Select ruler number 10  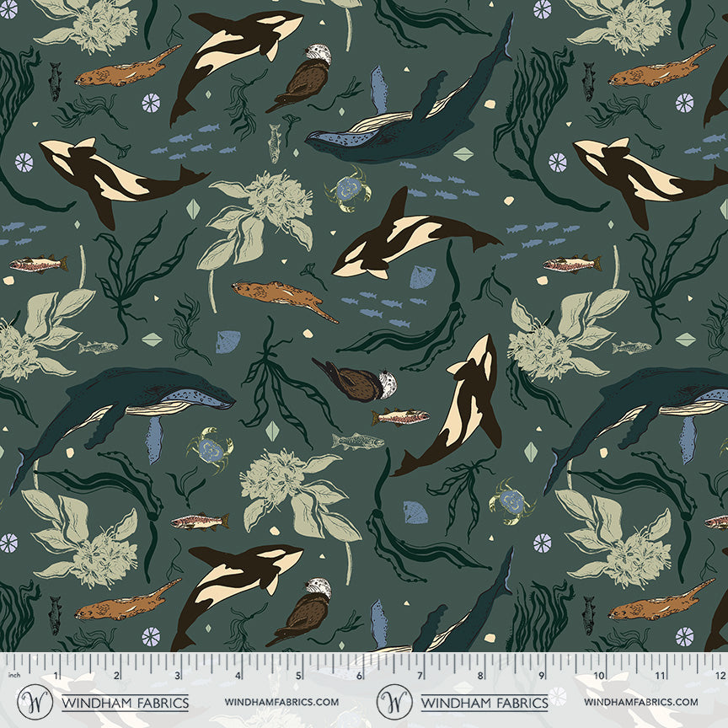tap(600, 675)
